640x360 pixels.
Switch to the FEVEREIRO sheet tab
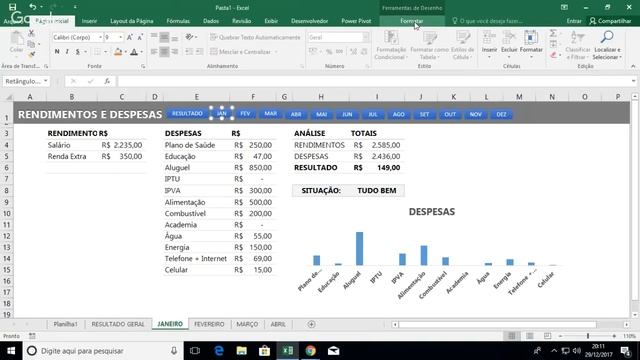coord(209,324)
